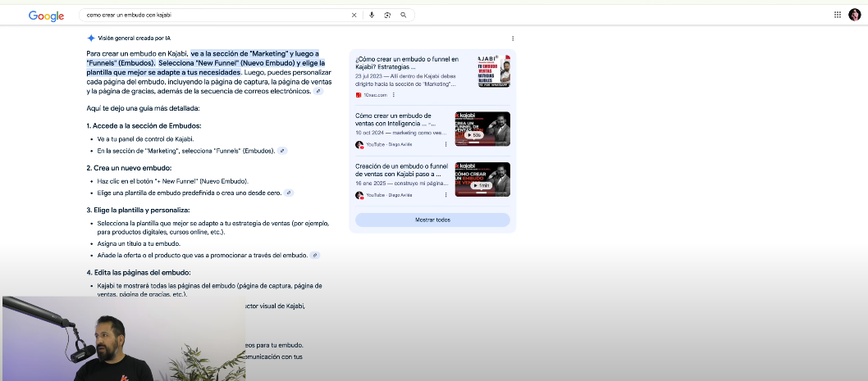Click inside the search field with the Kajabi query
This screenshot has width=868, height=381.
216,15
